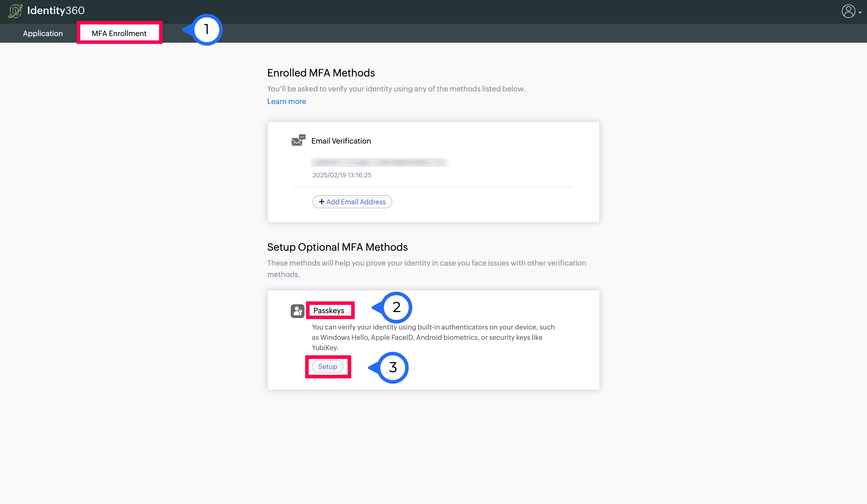Viewport: 867px width, 504px height.
Task: Click the enrollment timestamp 2025/02/19 13:16:25
Action: [x=342, y=175]
